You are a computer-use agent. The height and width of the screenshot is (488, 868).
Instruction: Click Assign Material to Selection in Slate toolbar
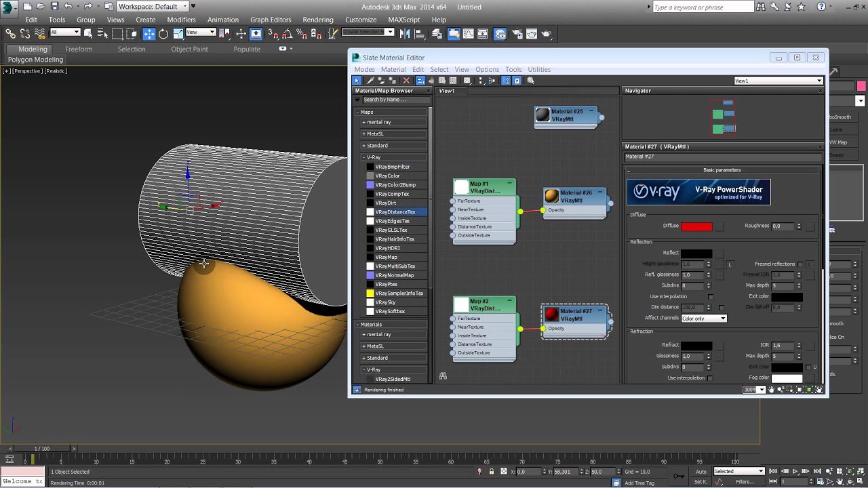pyautogui.click(x=393, y=81)
